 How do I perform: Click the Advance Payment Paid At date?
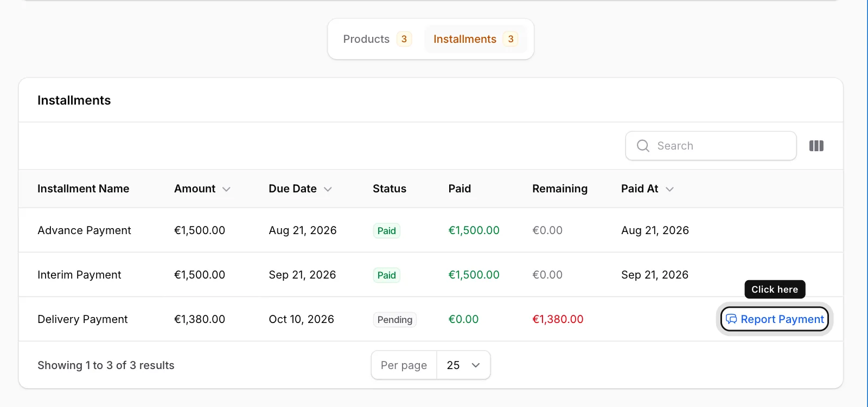coord(655,230)
